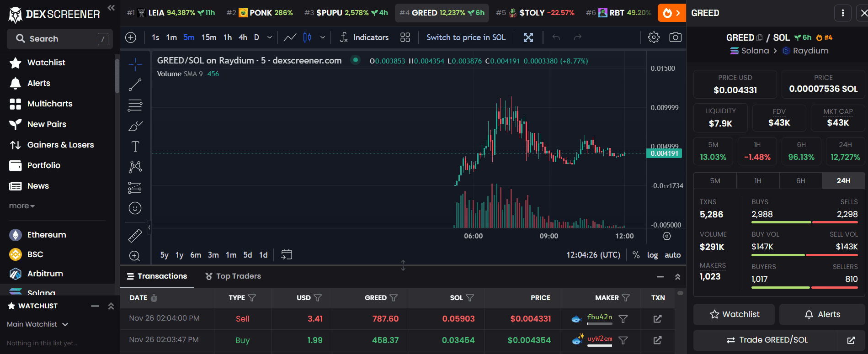
Task: Open transaction link for uyW2em row
Action: pos(657,340)
